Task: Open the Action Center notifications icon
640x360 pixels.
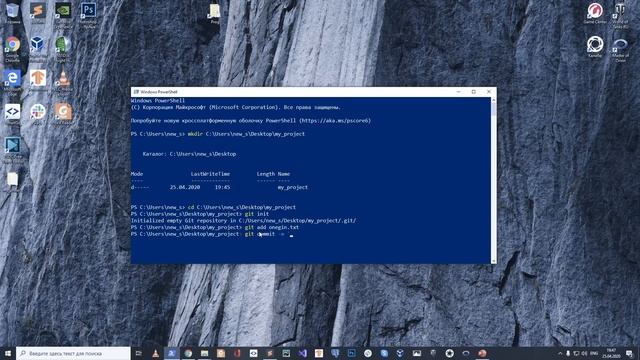Action: click(630, 353)
